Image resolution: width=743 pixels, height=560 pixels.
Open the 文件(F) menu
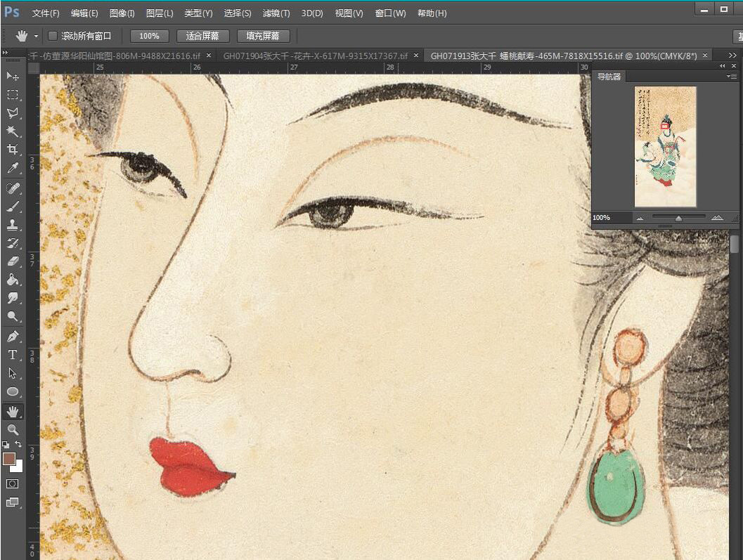46,13
